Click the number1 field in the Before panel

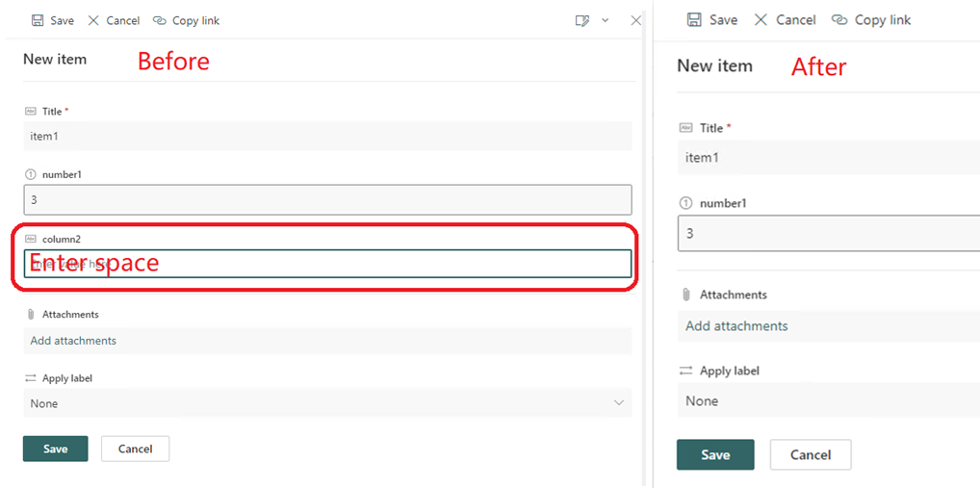[327, 200]
